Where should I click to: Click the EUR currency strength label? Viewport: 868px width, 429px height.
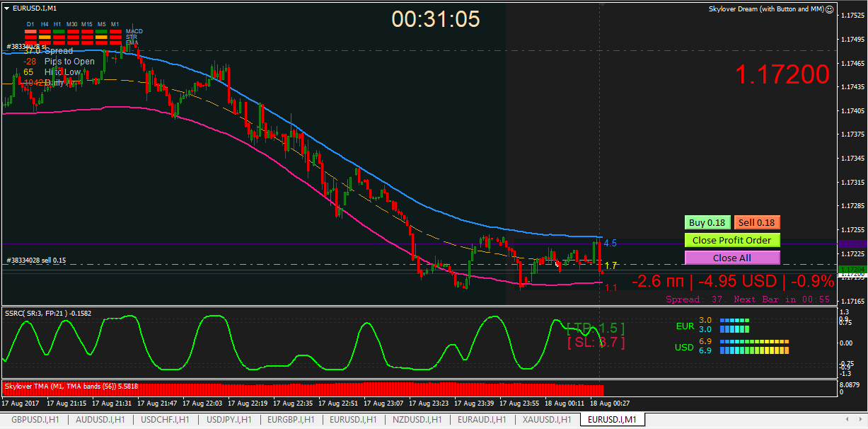click(x=684, y=326)
